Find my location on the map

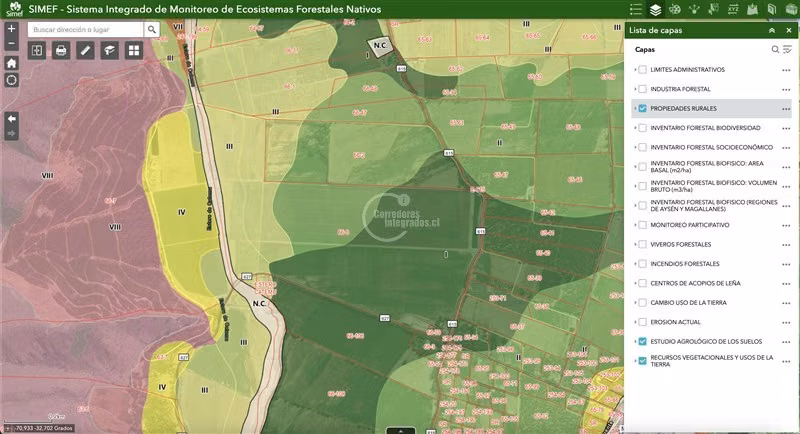11,80
